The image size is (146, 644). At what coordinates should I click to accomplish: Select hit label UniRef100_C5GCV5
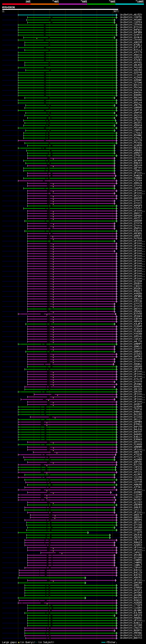pyautogui.click(x=131, y=628)
